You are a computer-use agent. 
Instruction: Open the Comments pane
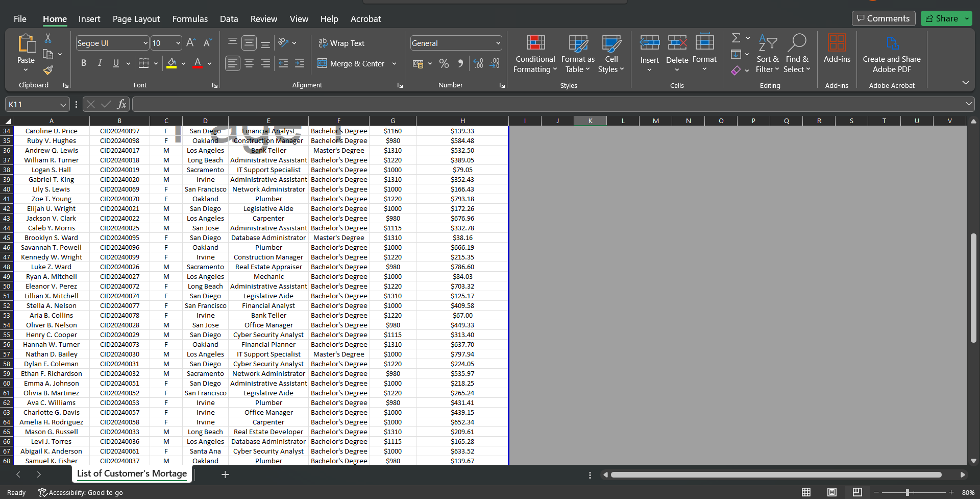click(x=884, y=18)
